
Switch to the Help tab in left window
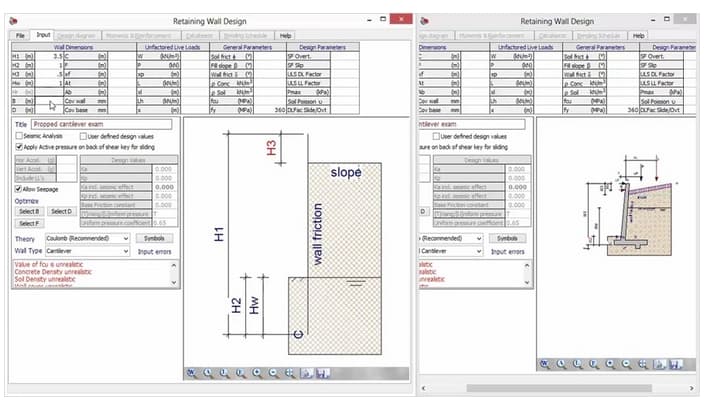click(x=286, y=35)
